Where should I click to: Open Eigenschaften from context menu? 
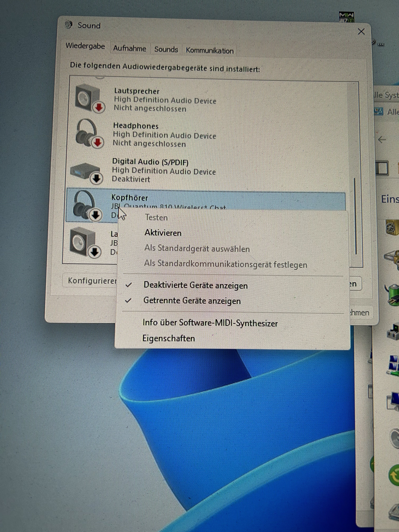pyautogui.click(x=169, y=338)
